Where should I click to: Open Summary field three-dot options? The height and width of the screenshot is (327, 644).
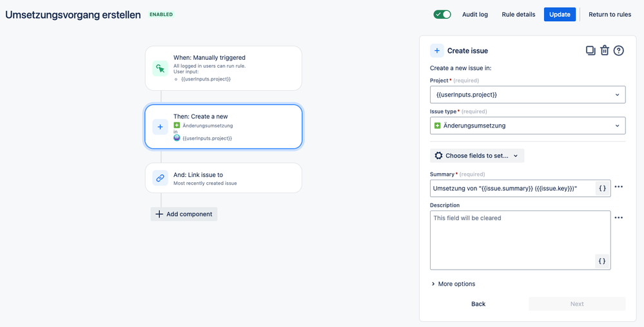tap(618, 187)
